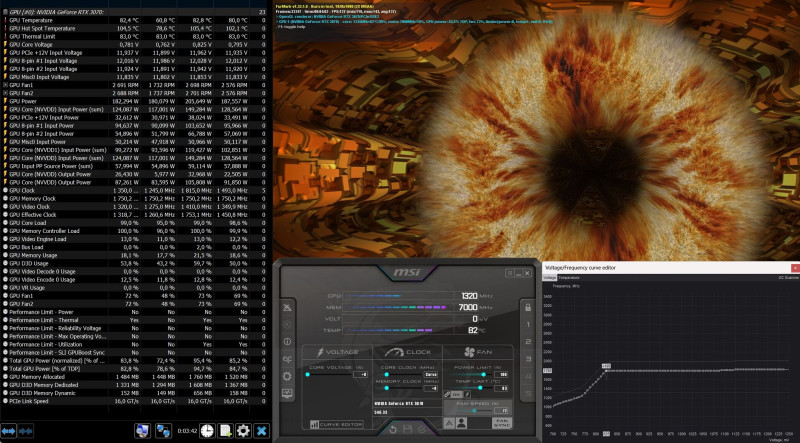Open HWiNFO sensor settings gear icon
800x443 pixels.
[243, 430]
